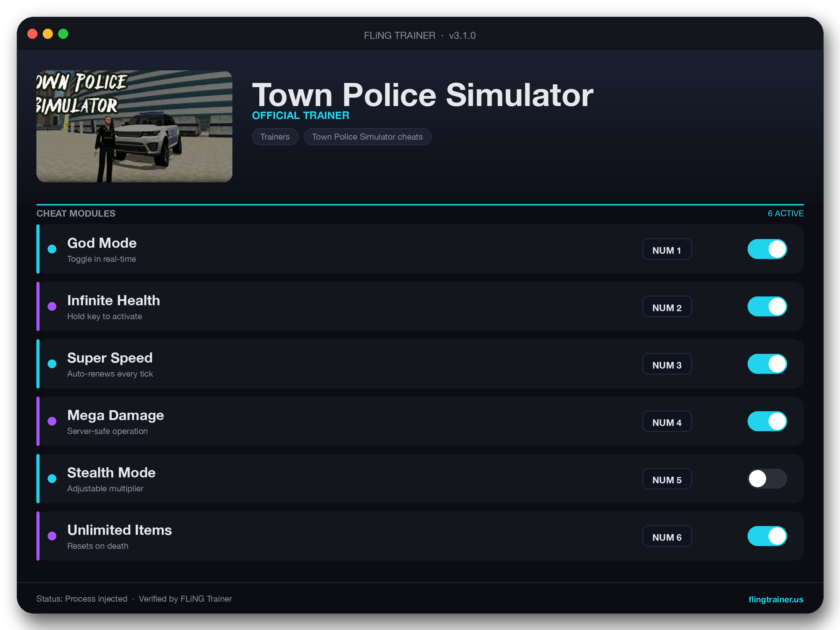Visit the flingtrainer.us link
Image resolution: width=840 pixels, height=630 pixels.
click(776, 599)
